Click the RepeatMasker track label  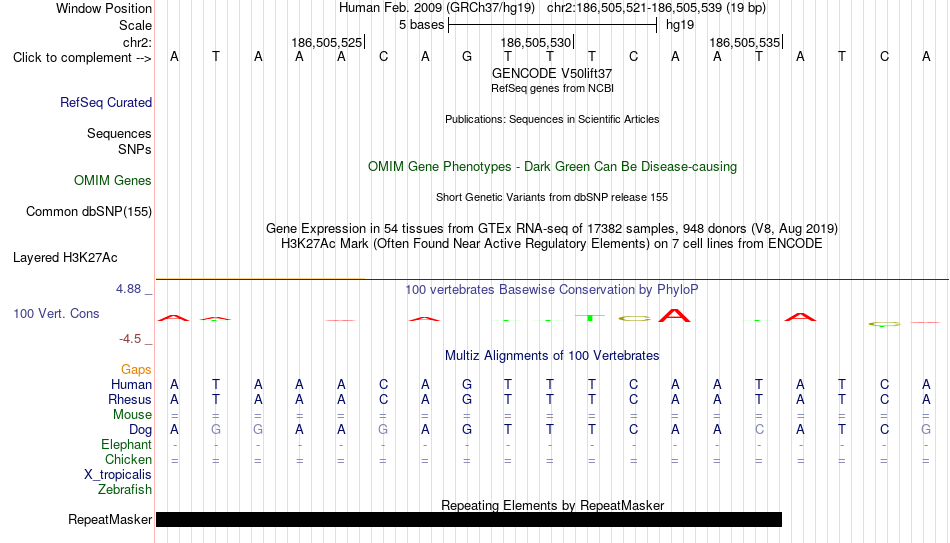pyautogui.click(x=110, y=519)
